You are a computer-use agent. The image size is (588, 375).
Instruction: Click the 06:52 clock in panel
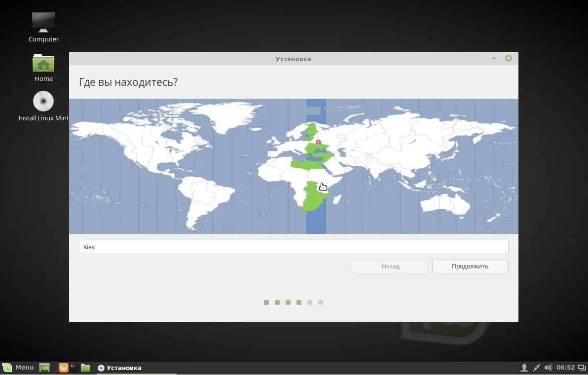click(565, 368)
